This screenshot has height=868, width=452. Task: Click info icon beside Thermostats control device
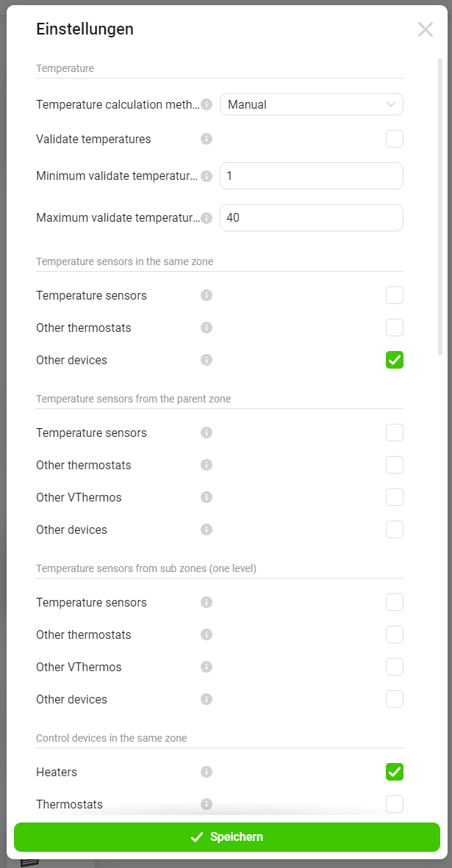pos(207,804)
